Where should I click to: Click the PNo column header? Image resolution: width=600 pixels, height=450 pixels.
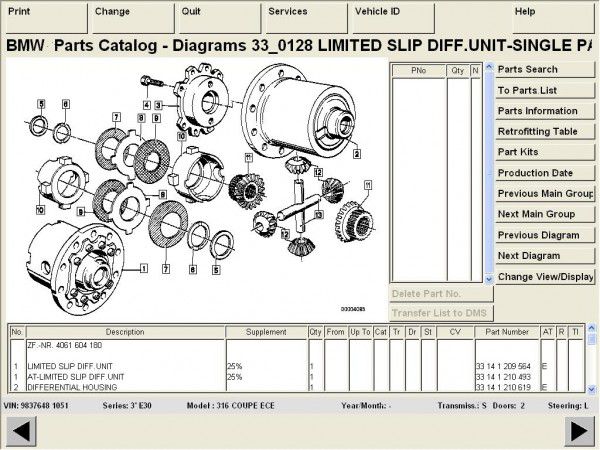click(419, 71)
